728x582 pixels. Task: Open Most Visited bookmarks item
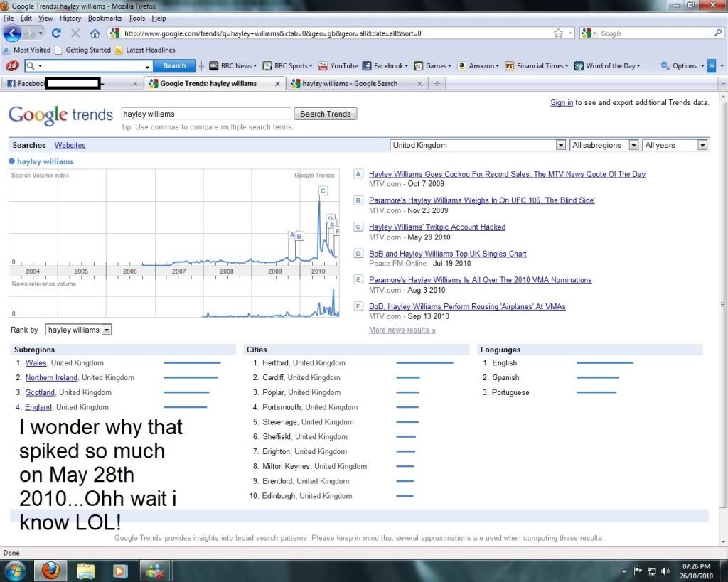point(26,50)
